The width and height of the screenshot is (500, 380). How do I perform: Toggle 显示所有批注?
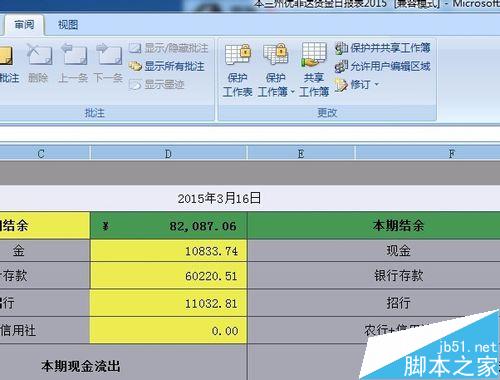coord(166,66)
